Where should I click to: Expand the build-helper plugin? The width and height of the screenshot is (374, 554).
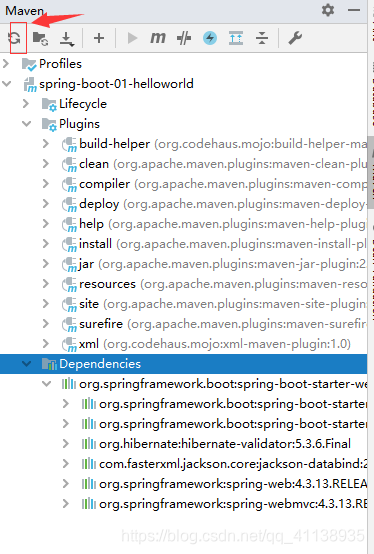click(x=46, y=144)
